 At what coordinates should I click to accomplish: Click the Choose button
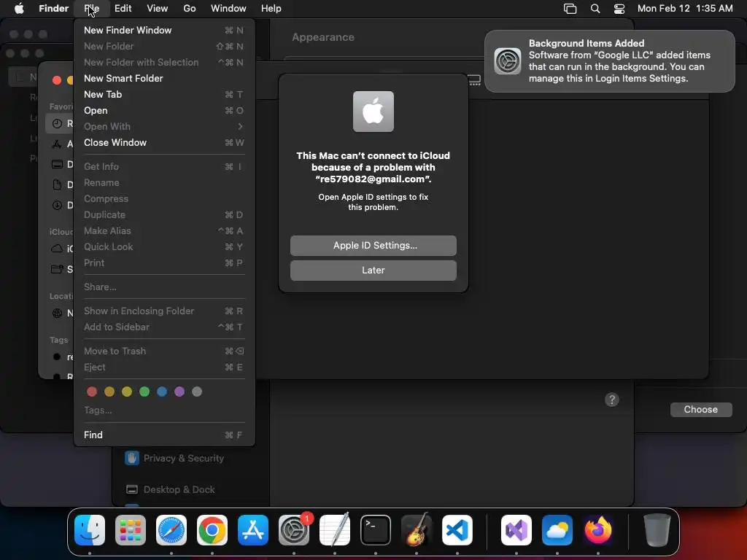(x=701, y=410)
